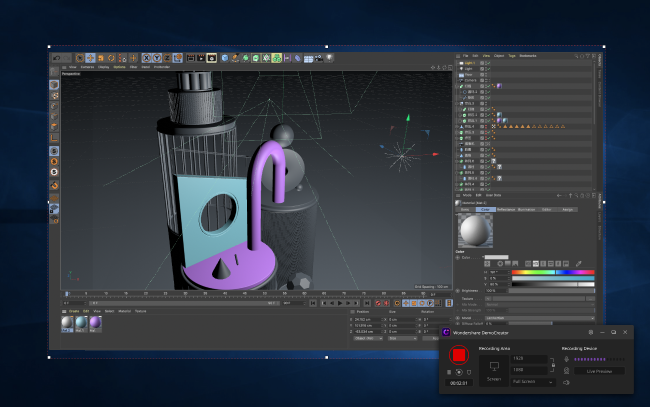The height and width of the screenshot is (407, 650).
Task: Switch to the Assign tab
Action: pyautogui.click(x=568, y=210)
